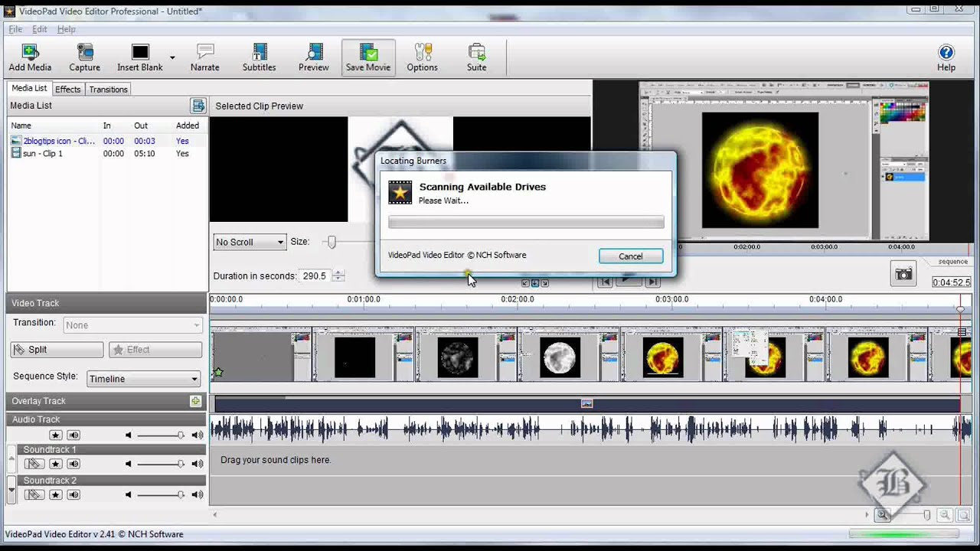980x551 pixels.
Task: Mute Soundtrack 1
Action: point(73,464)
